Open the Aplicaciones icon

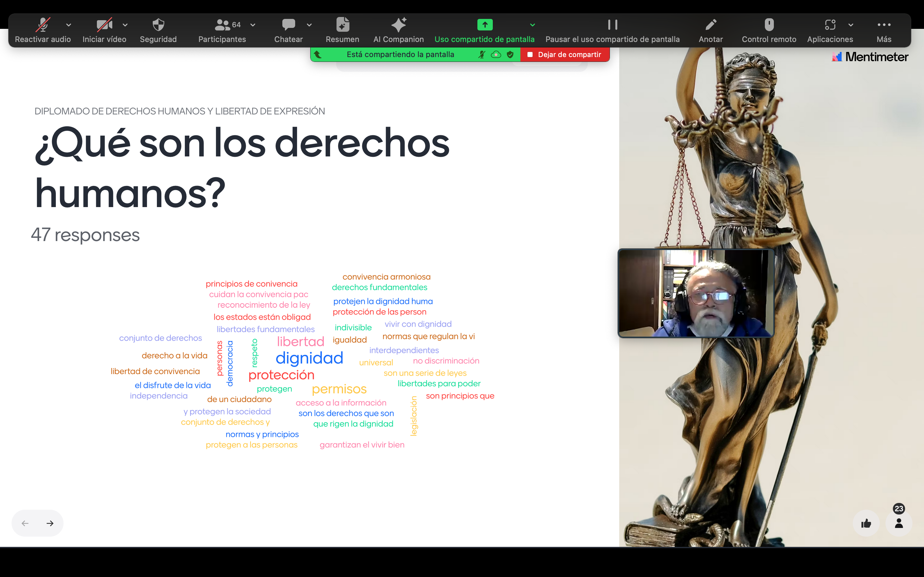(829, 25)
